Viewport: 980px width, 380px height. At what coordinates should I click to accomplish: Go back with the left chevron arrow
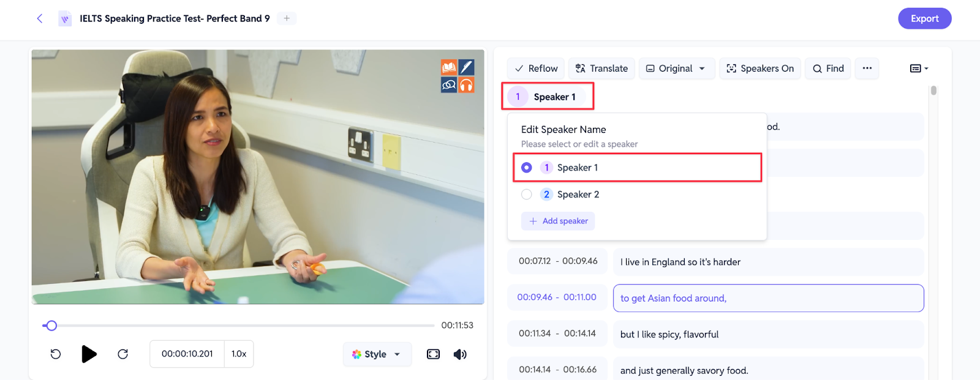point(40,18)
